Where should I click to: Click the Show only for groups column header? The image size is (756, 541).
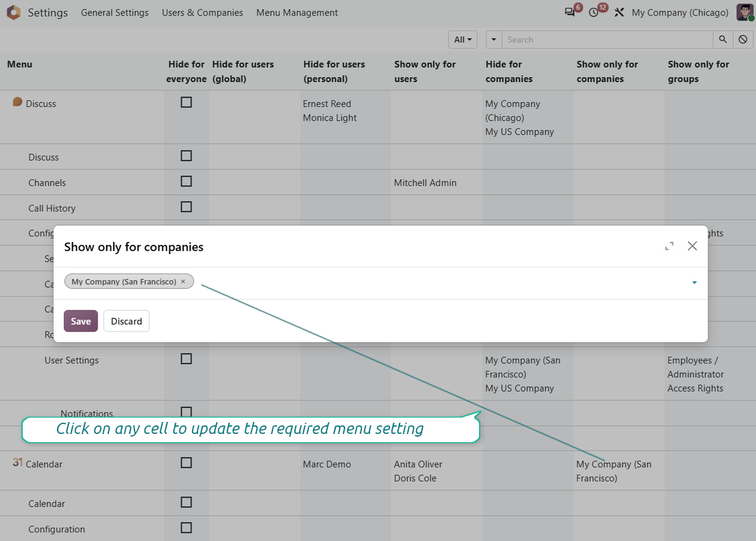coord(698,72)
